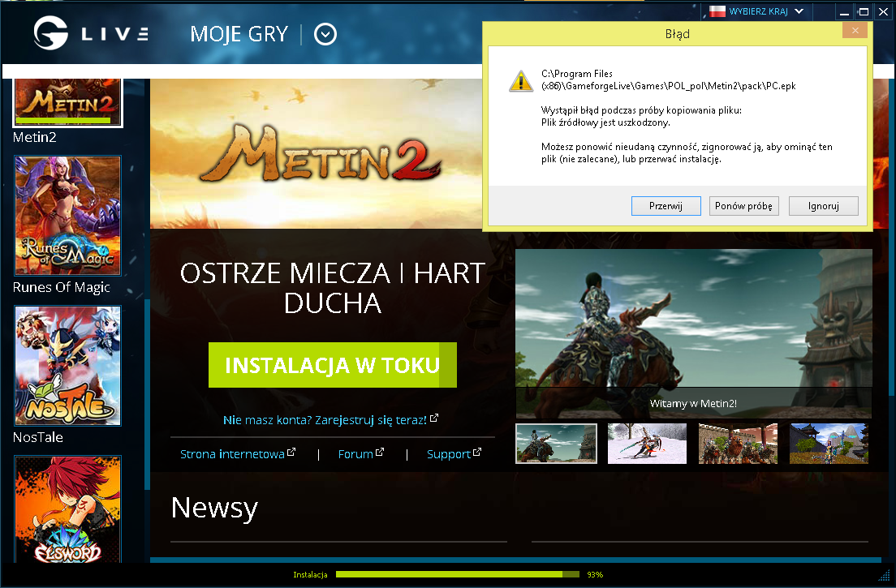Open the MOJE GRY circular dropdown arrow
The width and height of the screenshot is (896, 588).
point(325,34)
